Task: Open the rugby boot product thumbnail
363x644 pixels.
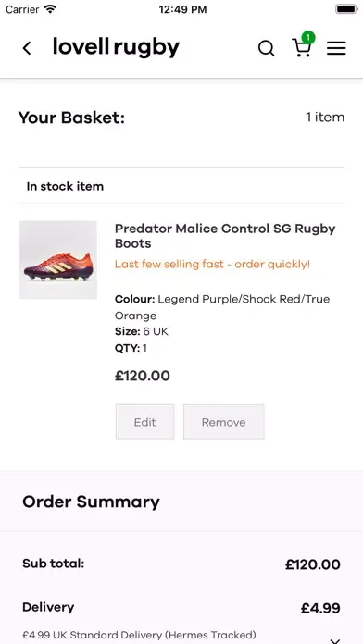Action: point(57,260)
